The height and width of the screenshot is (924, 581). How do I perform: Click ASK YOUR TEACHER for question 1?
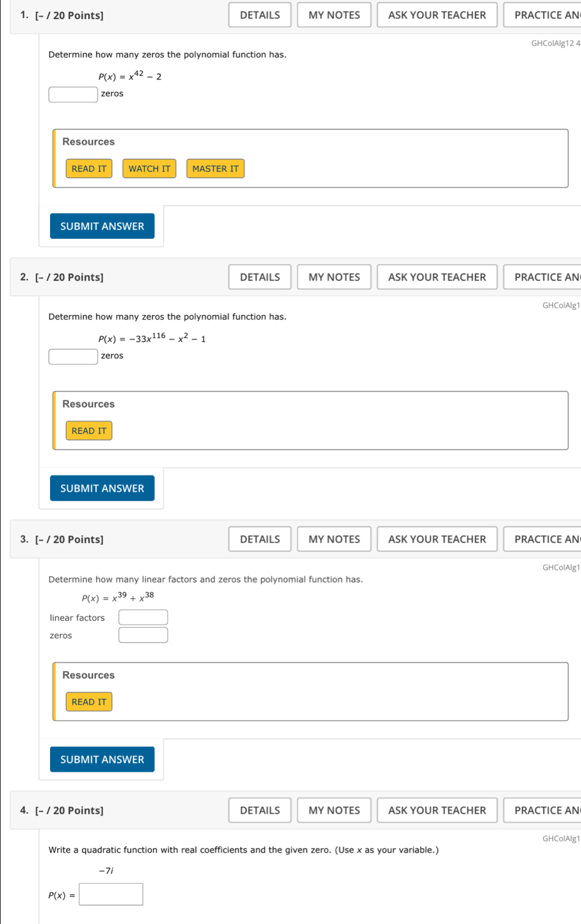point(436,15)
